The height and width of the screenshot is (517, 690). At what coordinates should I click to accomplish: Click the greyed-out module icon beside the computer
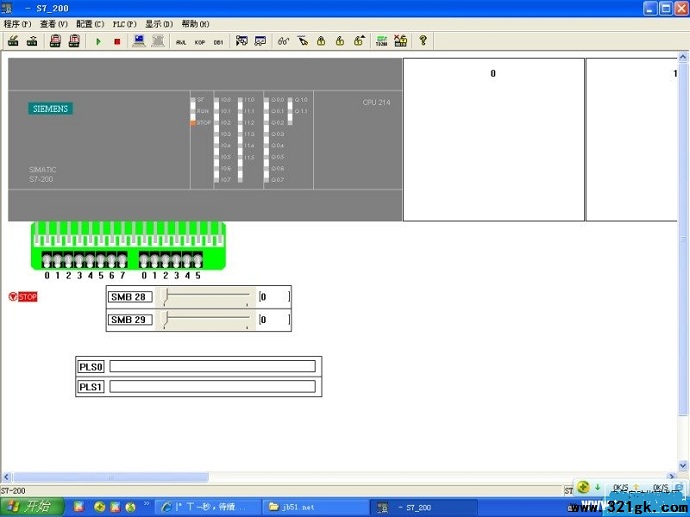pyautogui.click(x=158, y=41)
